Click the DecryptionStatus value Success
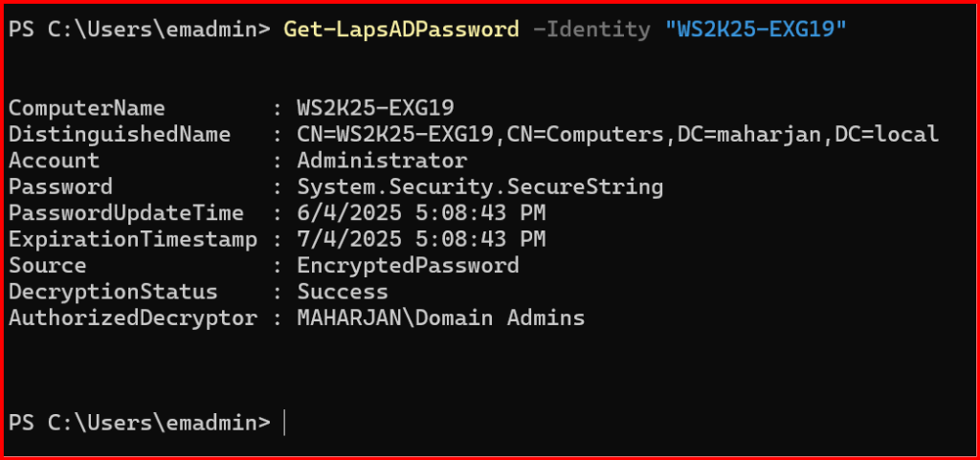Viewport: 980px width, 460px height. pos(343,292)
